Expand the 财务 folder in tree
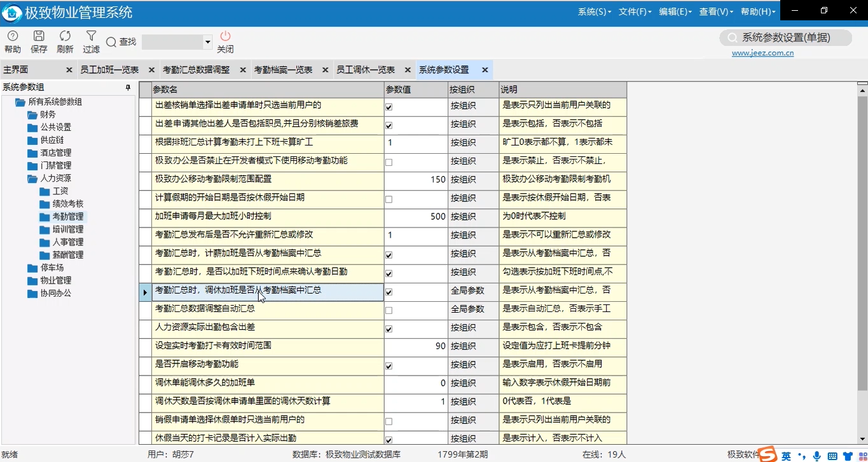868x462 pixels. pos(32,115)
